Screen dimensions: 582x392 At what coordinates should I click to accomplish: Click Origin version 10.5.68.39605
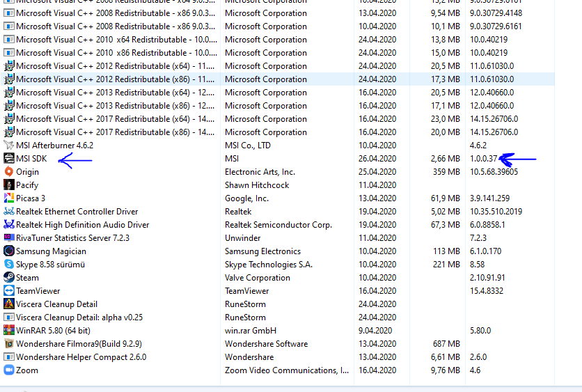click(494, 172)
